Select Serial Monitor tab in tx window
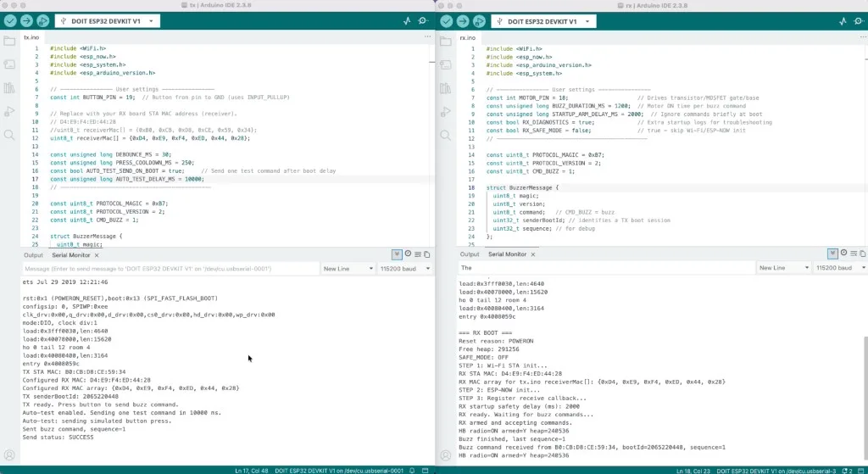This screenshot has width=868, height=474. (71, 255)
